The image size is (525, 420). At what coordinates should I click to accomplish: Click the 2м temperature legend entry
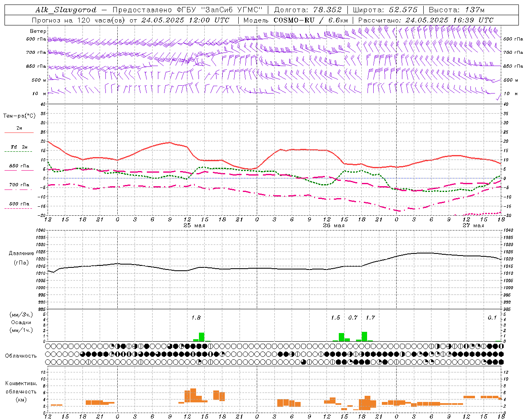tap(19, 128)
